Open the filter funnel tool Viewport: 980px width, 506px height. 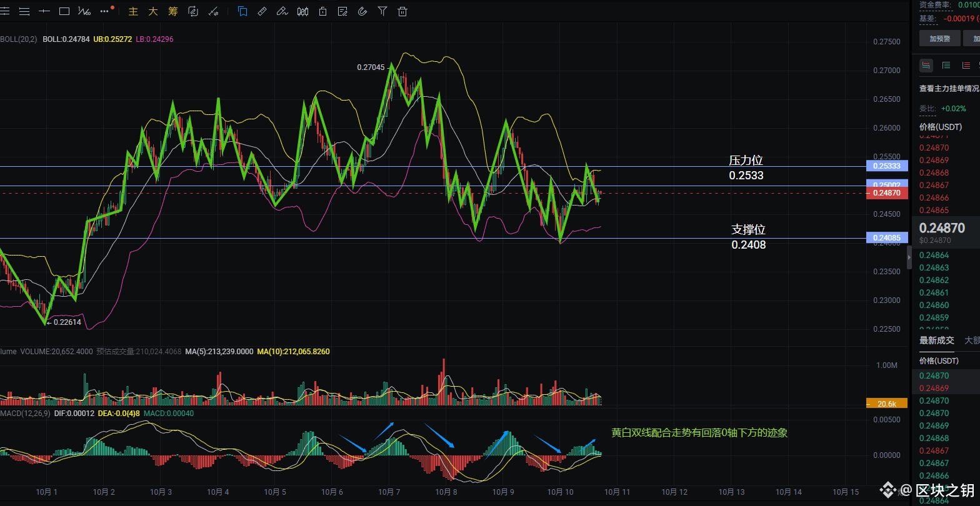pyautogui.click(x=382, y=11)
